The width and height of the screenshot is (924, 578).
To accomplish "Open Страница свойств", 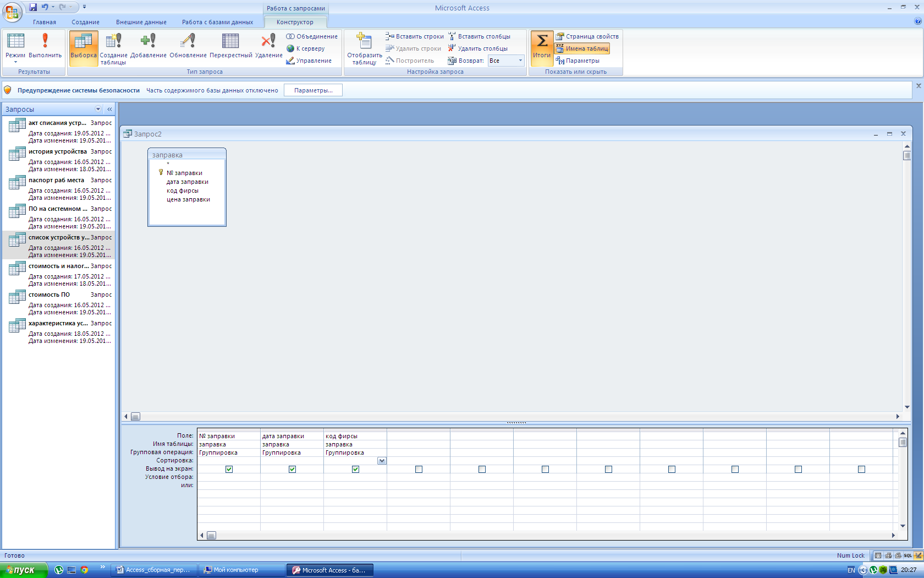I will [587, 36].
